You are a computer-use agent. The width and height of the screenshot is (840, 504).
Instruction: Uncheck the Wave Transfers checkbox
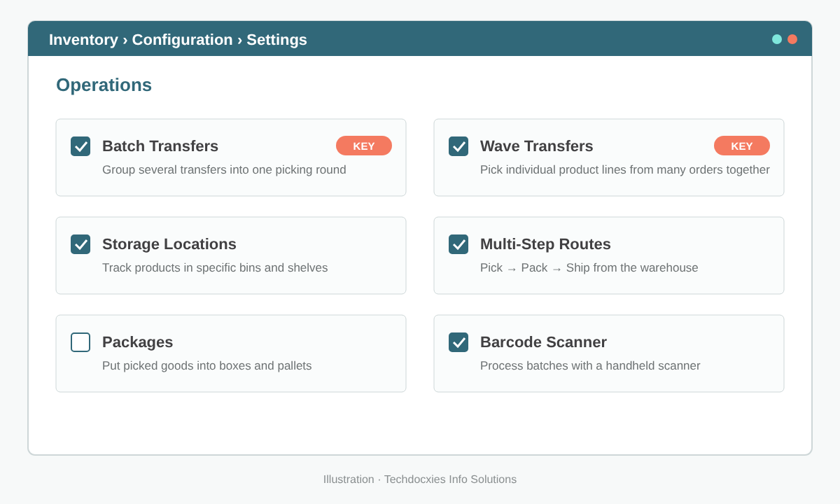pos(458,146)
